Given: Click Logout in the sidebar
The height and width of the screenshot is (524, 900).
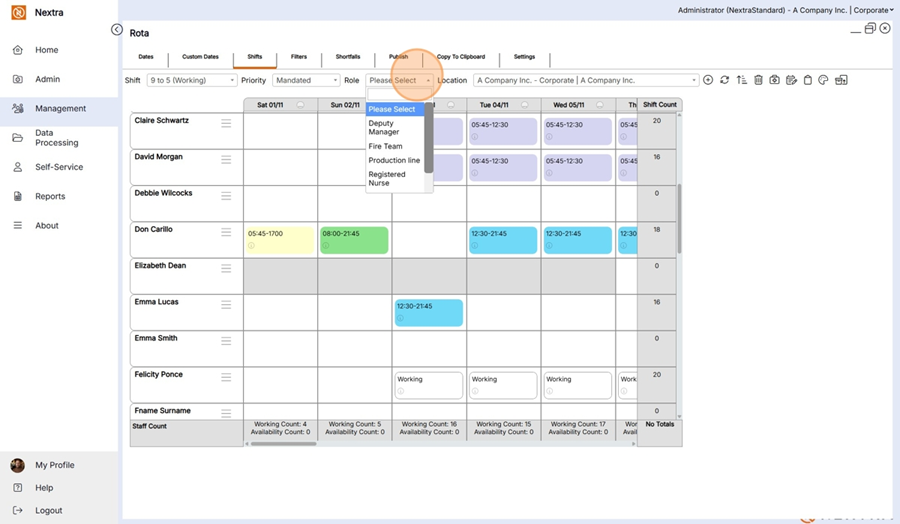Looking at the screenshot, I should tap(48, 510).
